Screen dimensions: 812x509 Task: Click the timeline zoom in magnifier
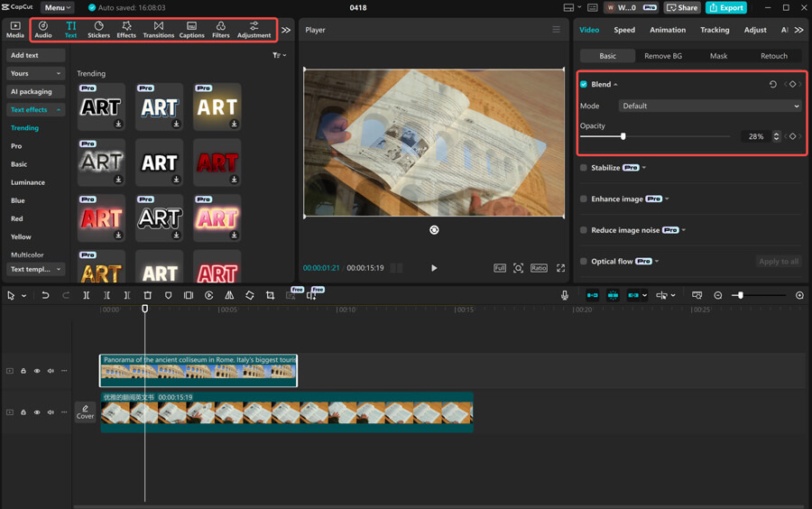799,295
